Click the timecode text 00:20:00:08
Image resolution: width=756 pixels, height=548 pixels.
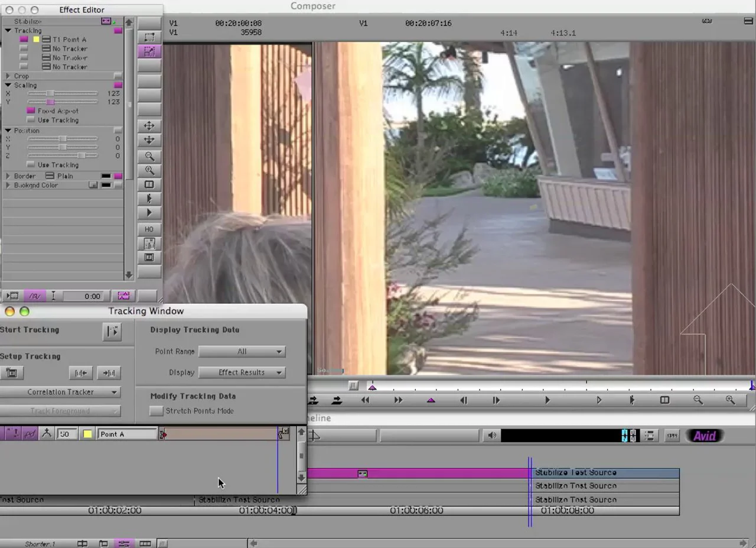click(x=238, y=23)
